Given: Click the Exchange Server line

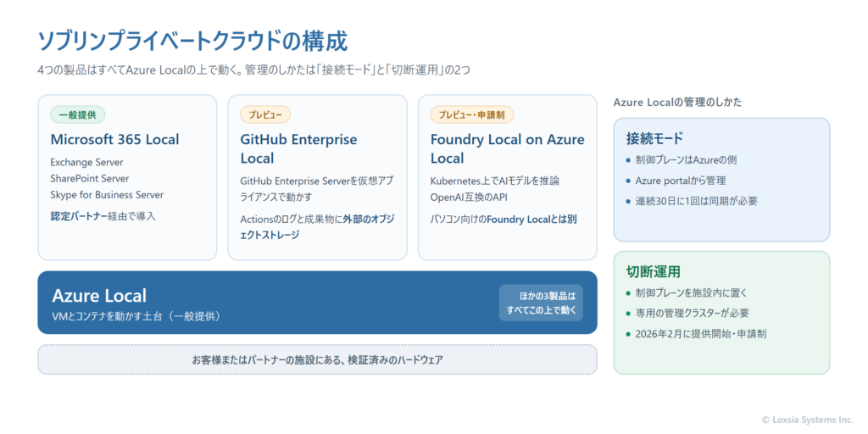Looking at the screenshot, I should [x=87, y=162].
